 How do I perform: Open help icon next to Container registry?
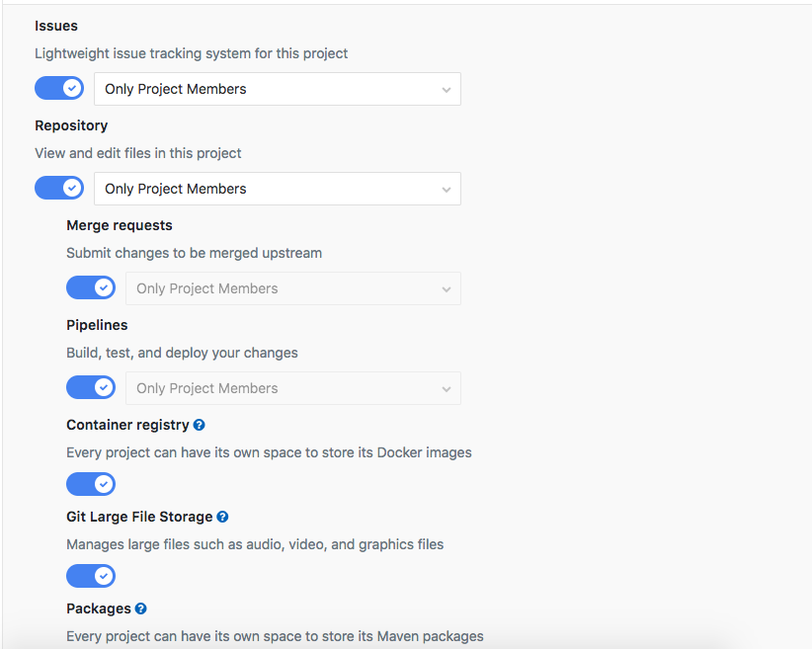[200, 425]
